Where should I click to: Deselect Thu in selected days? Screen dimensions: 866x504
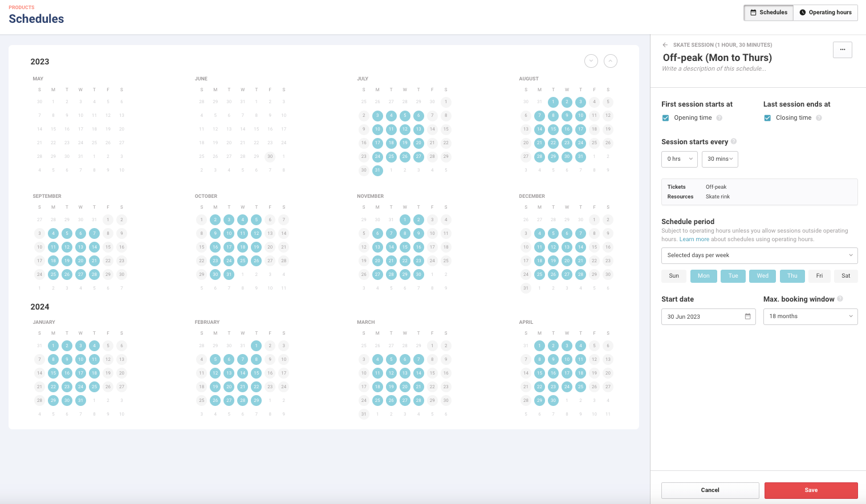click(792, 276)
